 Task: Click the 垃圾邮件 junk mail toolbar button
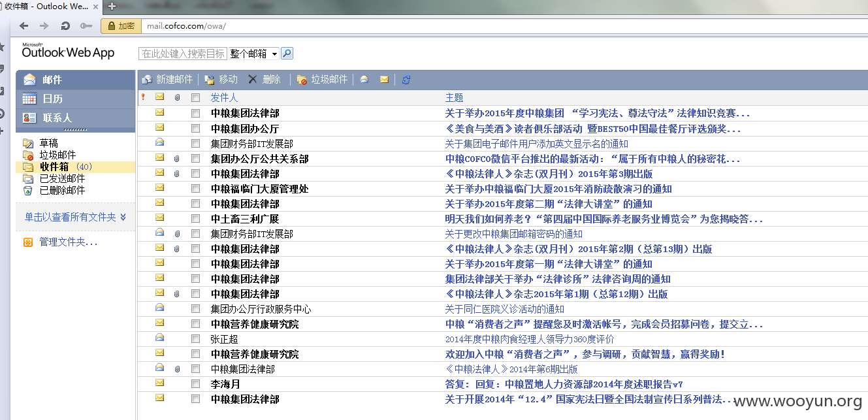pyautogui.click(x=322, y=80)
